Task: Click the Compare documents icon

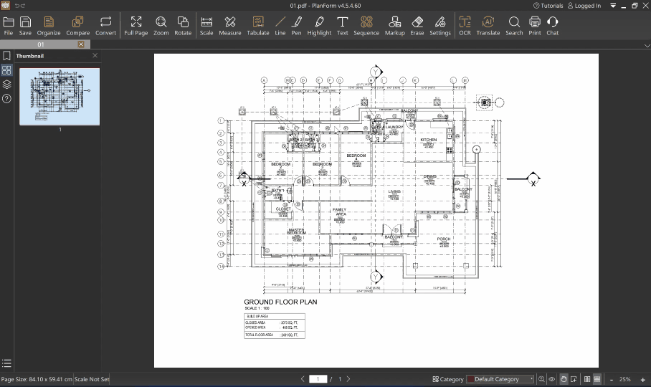Action: [78, 26]
